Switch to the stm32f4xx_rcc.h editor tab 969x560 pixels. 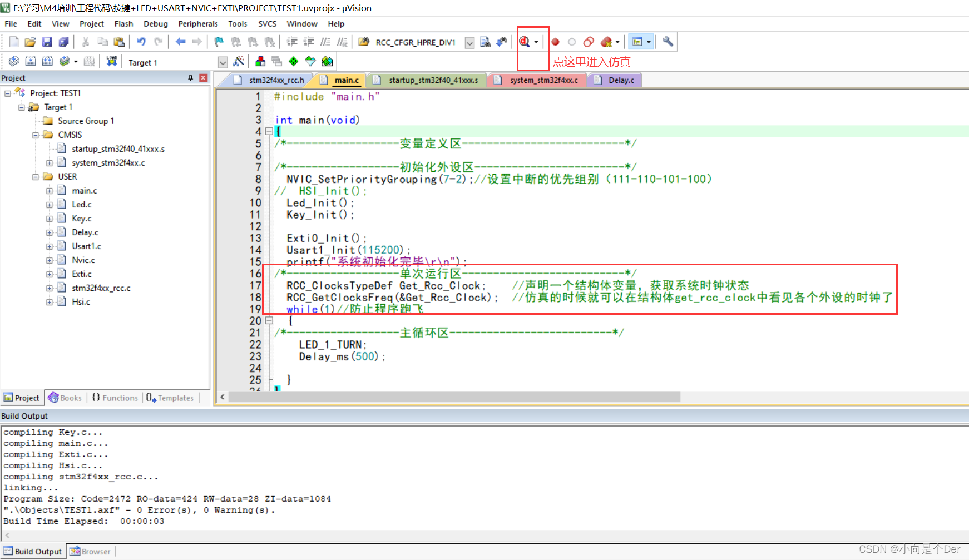point(270,80)
